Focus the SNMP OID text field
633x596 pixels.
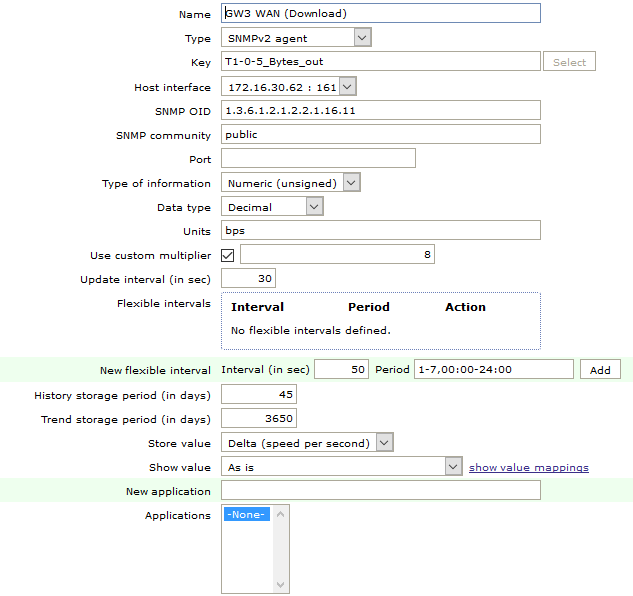click(x=380, y=110)
